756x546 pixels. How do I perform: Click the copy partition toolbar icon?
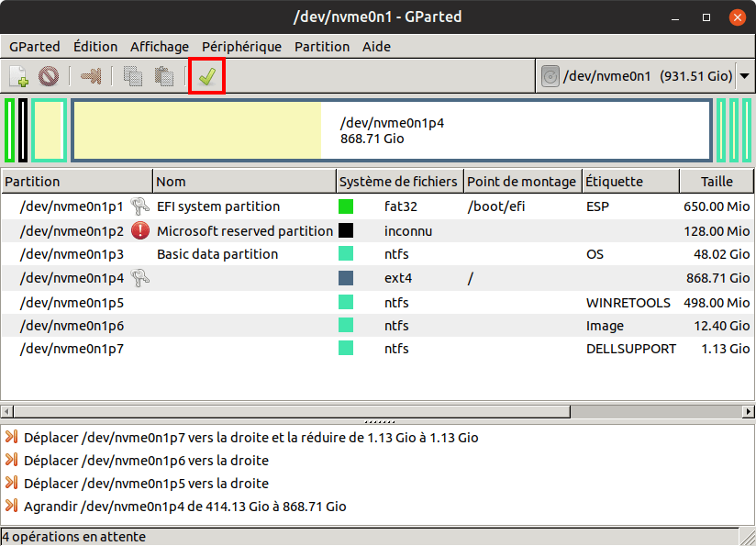click(x=133, y=77)
